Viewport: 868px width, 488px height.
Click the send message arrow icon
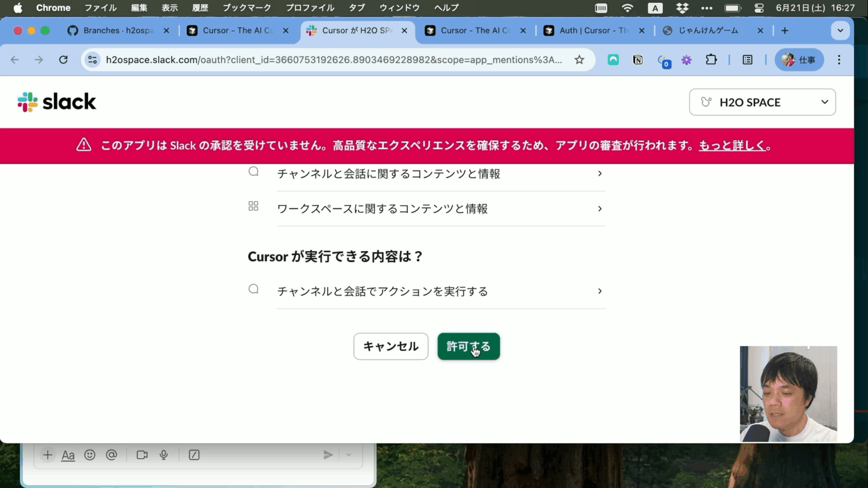328,455
